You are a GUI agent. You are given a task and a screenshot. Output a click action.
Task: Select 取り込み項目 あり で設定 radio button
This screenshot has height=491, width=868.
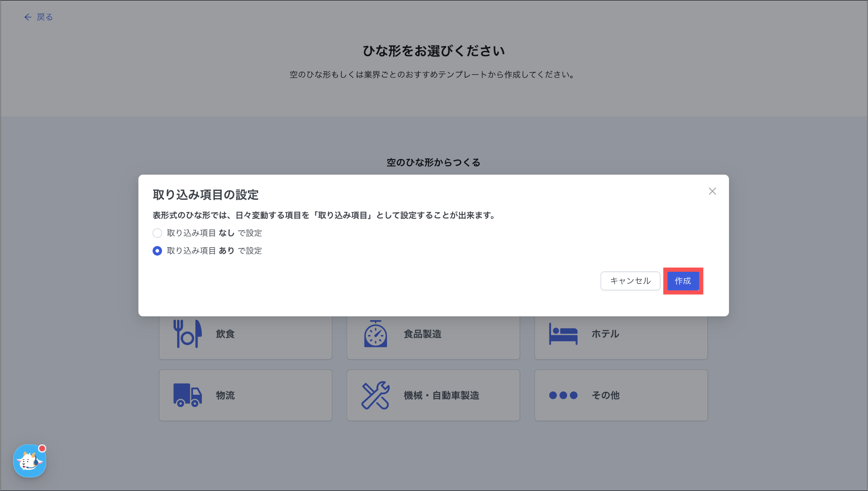pyautogui.click(x=157, y=251)
